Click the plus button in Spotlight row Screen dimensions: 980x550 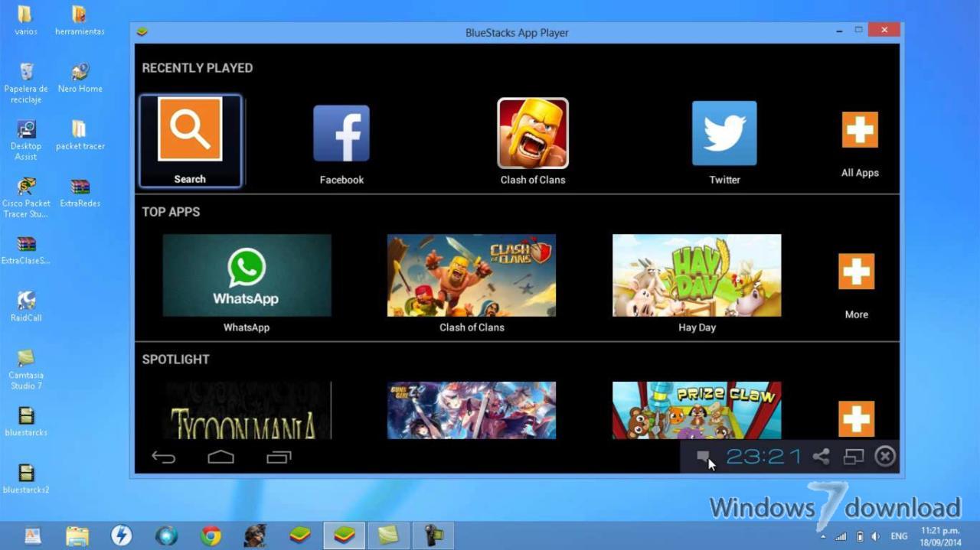point(856,418)
